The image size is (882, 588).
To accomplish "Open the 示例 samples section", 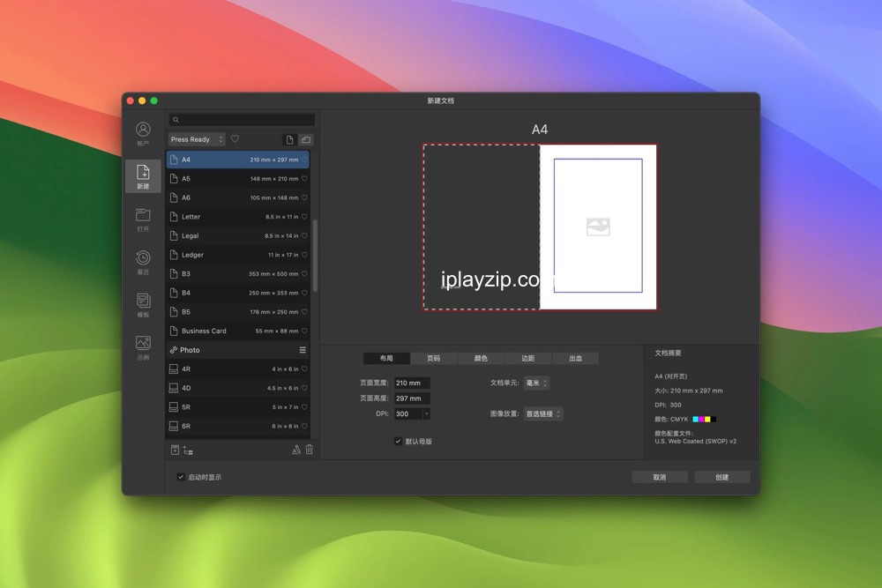I will click(x=143, y=348).
